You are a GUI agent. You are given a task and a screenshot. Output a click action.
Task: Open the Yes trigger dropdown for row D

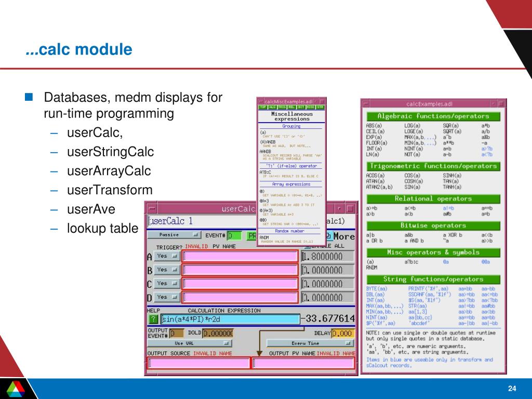(167, 297)
